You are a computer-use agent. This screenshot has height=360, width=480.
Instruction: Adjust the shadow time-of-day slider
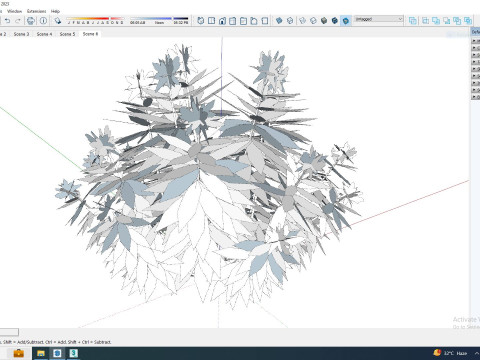click(159, 20)
